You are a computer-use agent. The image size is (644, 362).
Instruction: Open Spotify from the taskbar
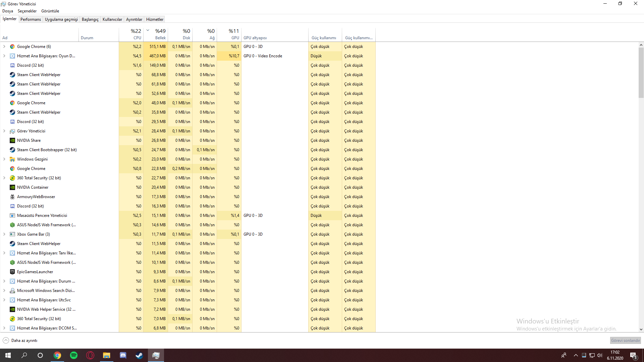point(74,355)
